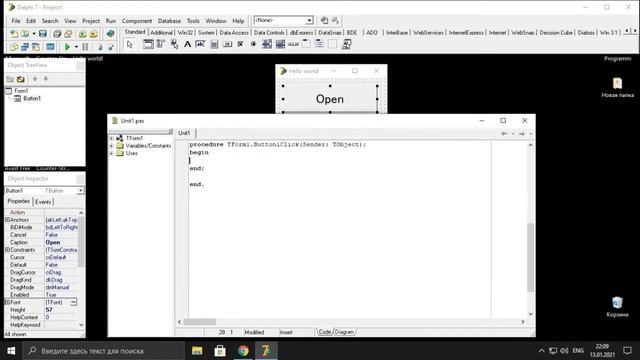Viewport: 640px width, 360px height.
Task: Select the ComboBox component icon
Action: 280,44
